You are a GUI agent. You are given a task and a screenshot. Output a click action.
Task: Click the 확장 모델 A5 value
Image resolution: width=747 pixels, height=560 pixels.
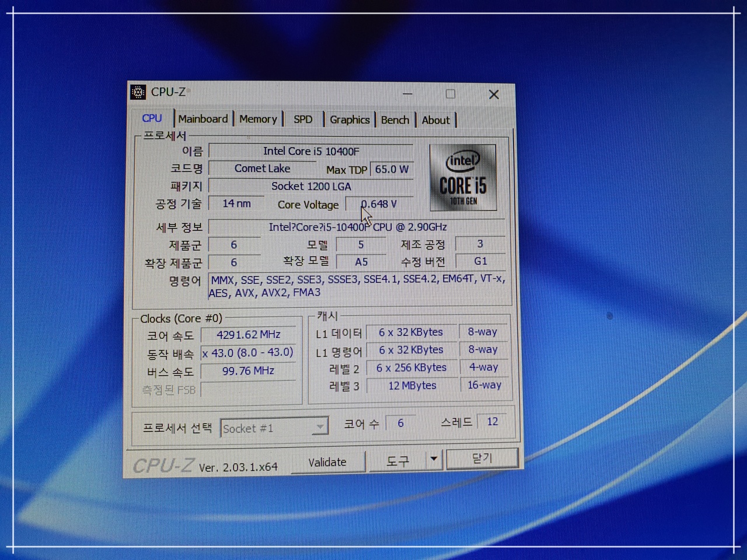point(361,262)
